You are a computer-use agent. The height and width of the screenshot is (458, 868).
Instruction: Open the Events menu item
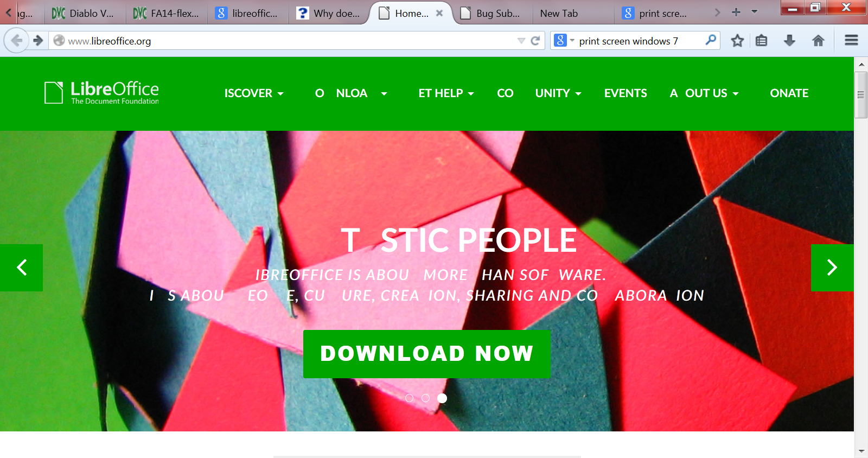(x=626, y=93)
